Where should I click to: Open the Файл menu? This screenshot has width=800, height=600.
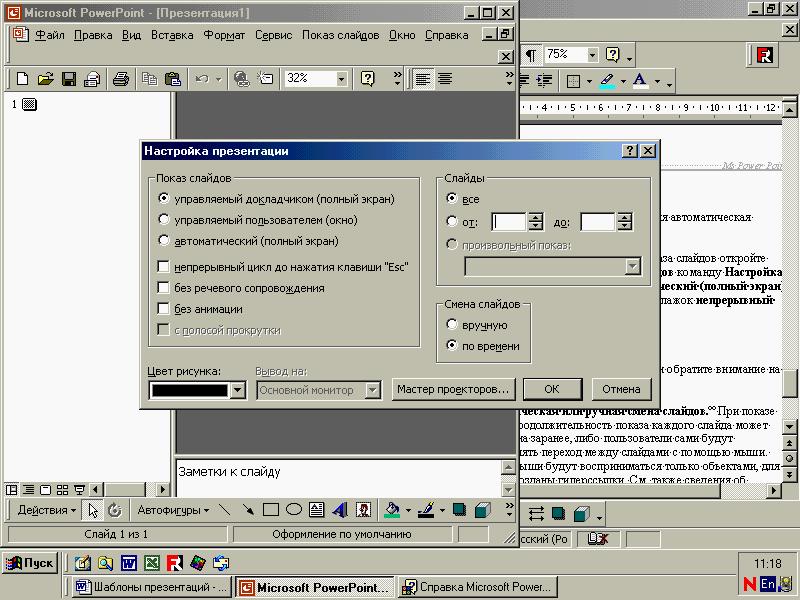pos(49,35)
